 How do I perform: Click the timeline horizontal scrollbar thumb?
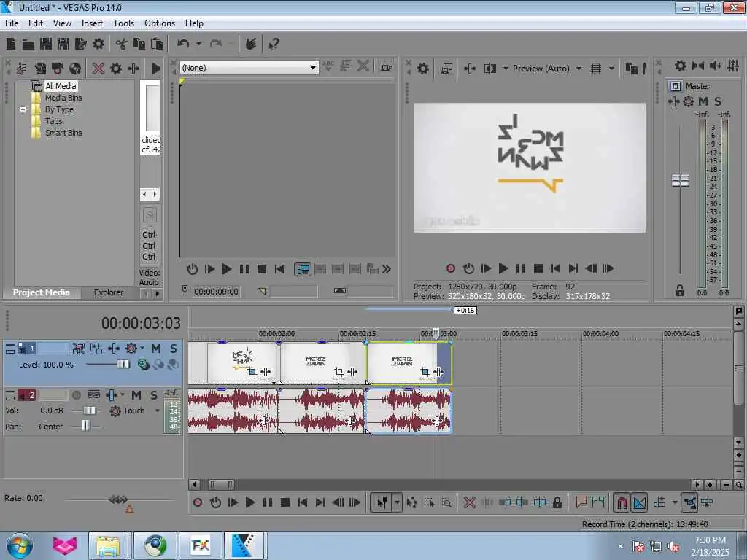click(x=221, y=485)
